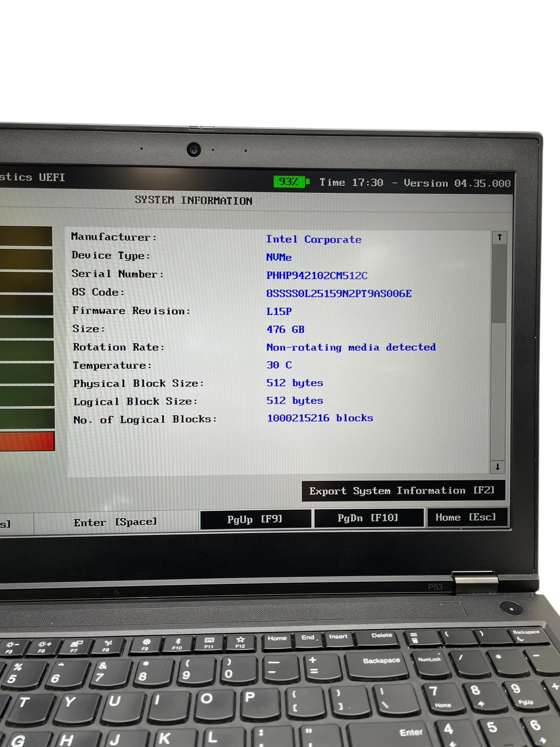The image size is (560, 747).
Task: Click the Rotation Rate label
Action: [119, 347]
